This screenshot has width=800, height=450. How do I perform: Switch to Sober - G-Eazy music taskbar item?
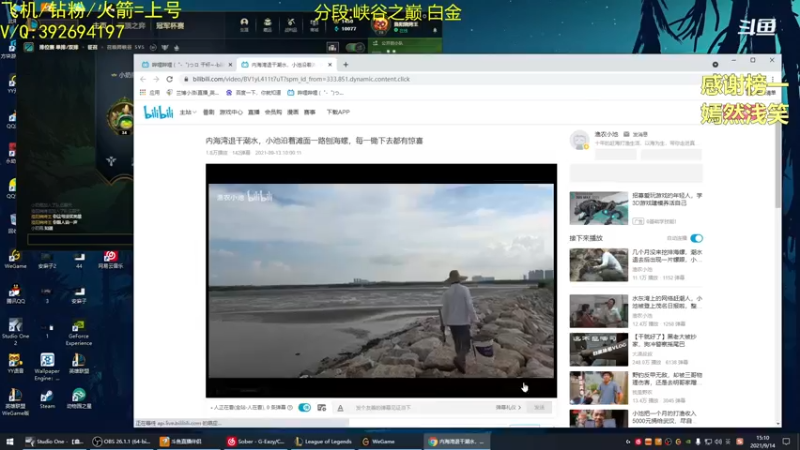256,442
